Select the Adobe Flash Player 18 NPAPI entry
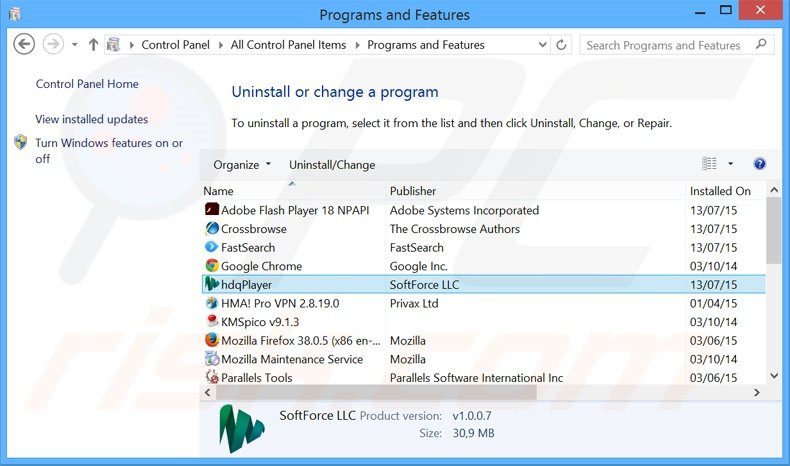Image resolution: width=790 pixels, height=466 pixels. tap(295, 210)
